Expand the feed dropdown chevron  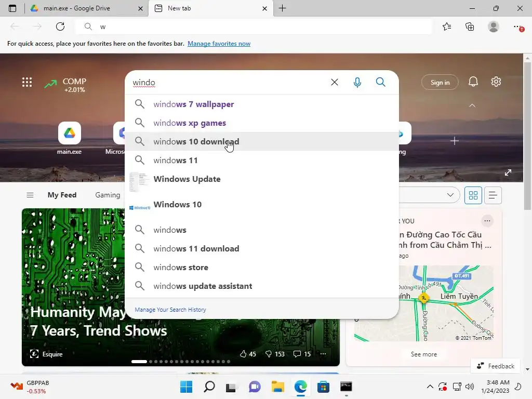coord(450,195)
